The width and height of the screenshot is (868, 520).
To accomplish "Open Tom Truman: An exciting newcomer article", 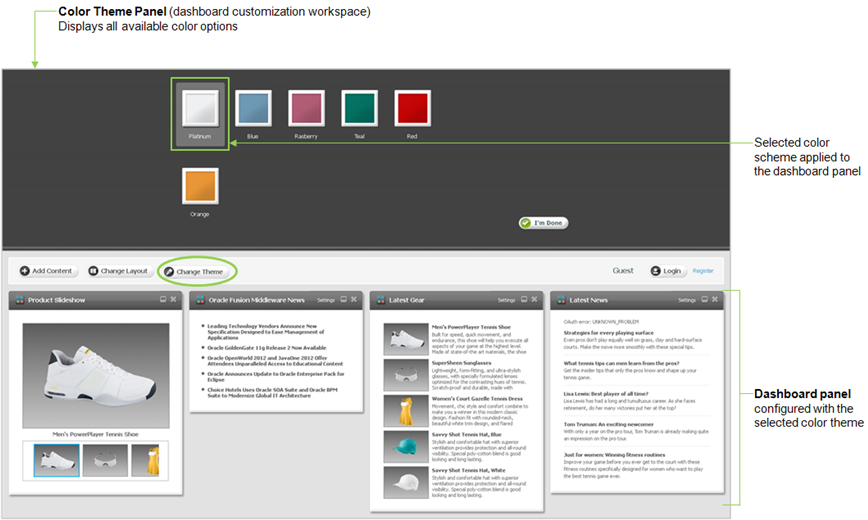I will [608, 424].
